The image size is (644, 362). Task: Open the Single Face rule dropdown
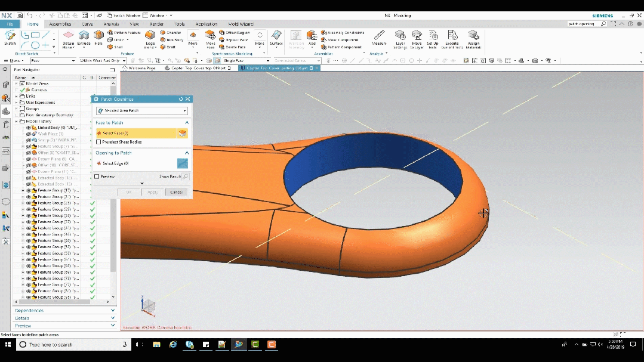(246, 61)
